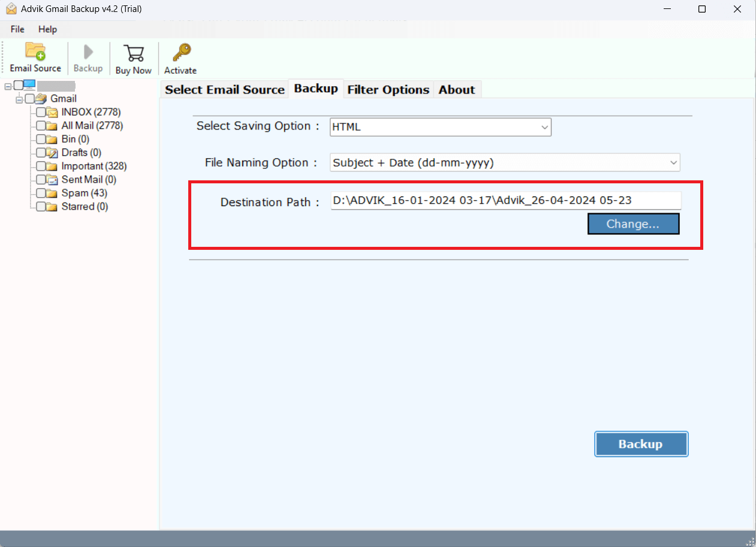Click the blue Backup button
Viewport: 756px width, 547px height.
coord(641,444)
